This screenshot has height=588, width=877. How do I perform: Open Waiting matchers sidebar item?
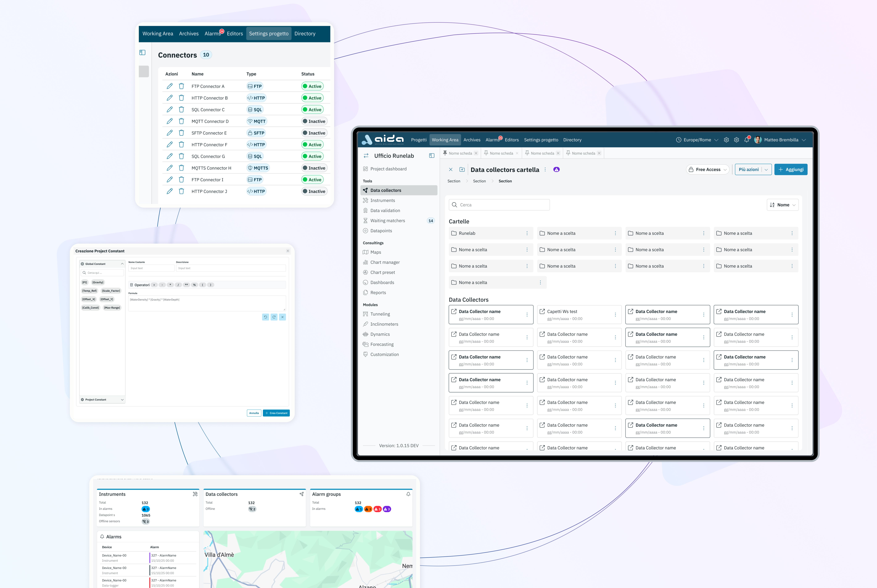tap(399, 220)
